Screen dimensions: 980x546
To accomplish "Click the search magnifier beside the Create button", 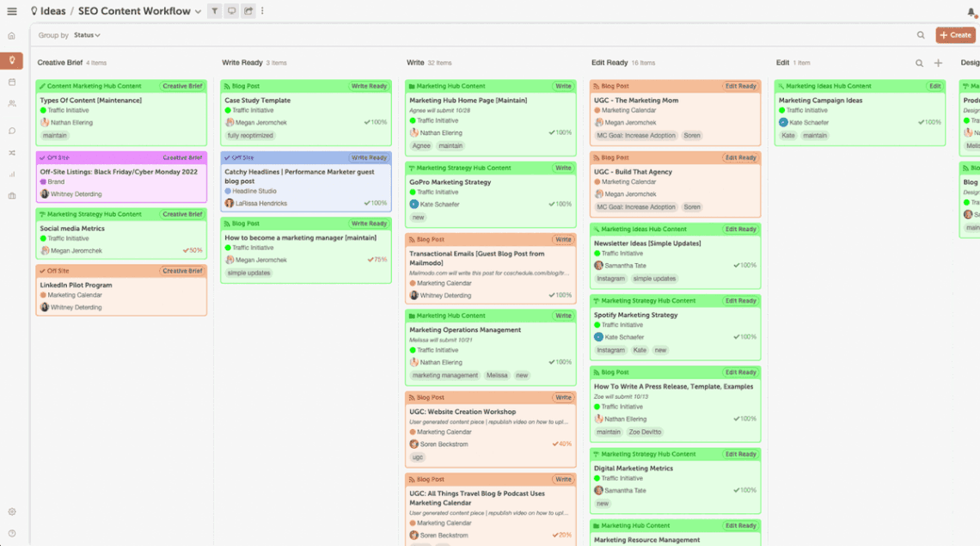I will click(x=920, y=34).
